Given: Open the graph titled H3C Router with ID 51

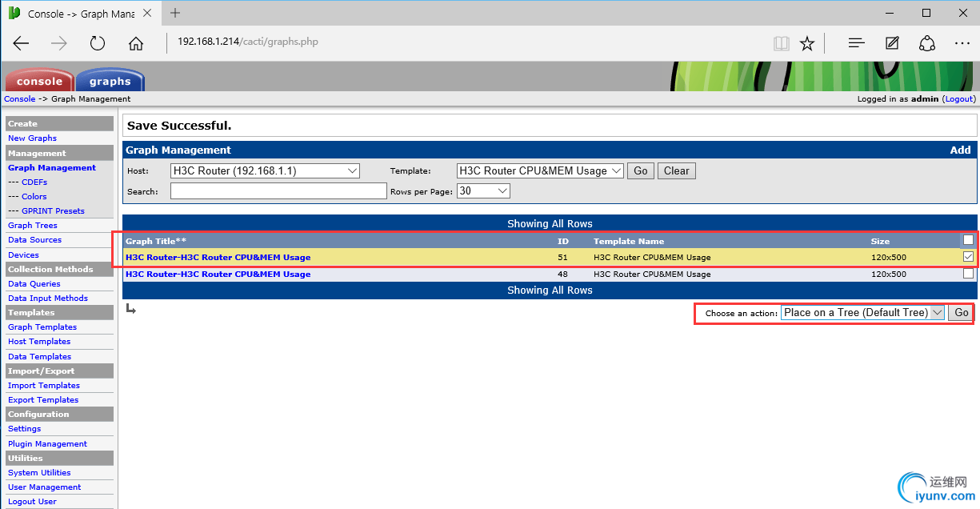Looking at the screenshot, I should pos(218,258).
